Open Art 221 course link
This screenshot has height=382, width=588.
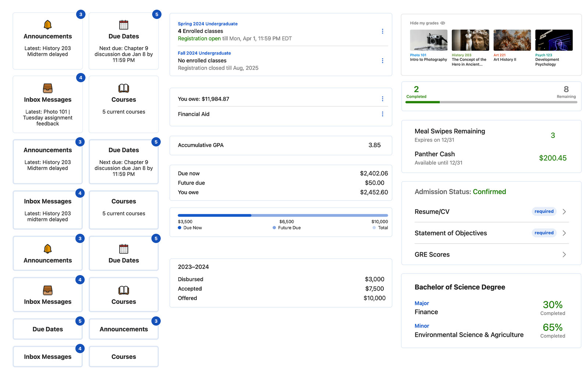(499, 55)
